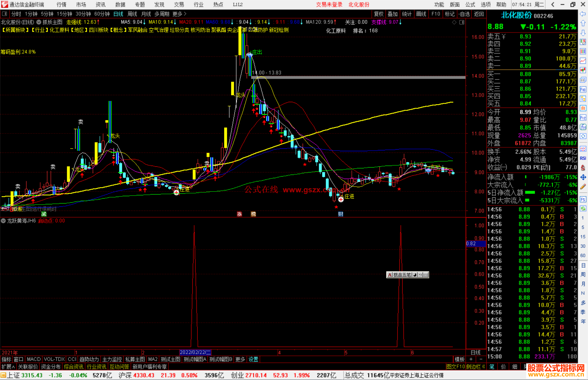Open the 行情 menu
The height and width of the screenshot is (380, 588).
[x=61, y=5]
